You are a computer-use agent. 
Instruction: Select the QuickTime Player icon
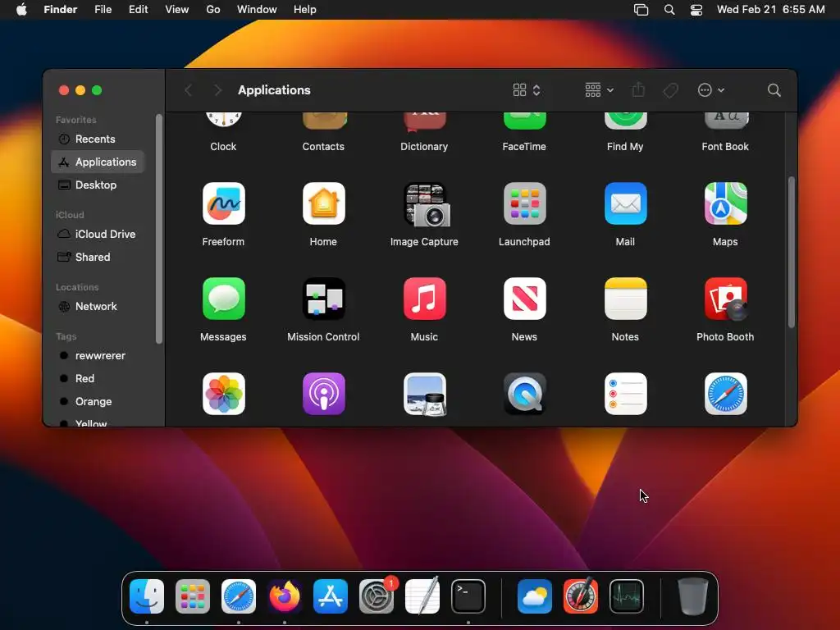pyautogui.click(x=524, y=394)
